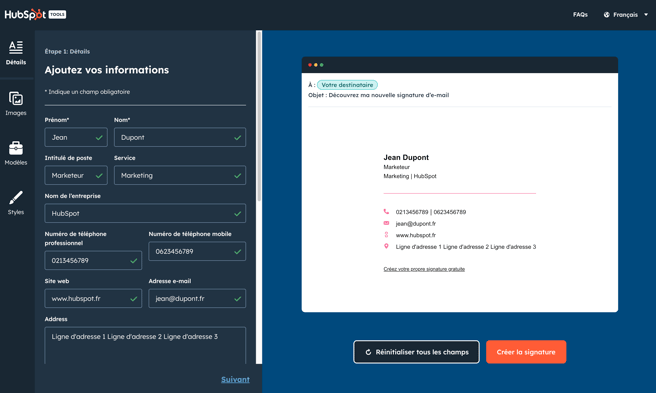
Task: Click the Jean Dupont name in preview
Action: (x=406, y=157)
